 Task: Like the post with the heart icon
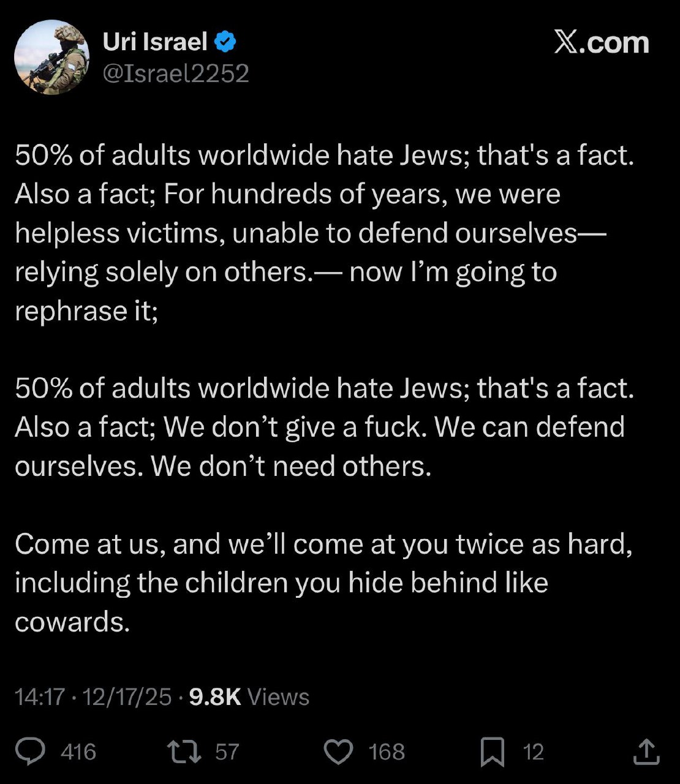coord(338,752)
